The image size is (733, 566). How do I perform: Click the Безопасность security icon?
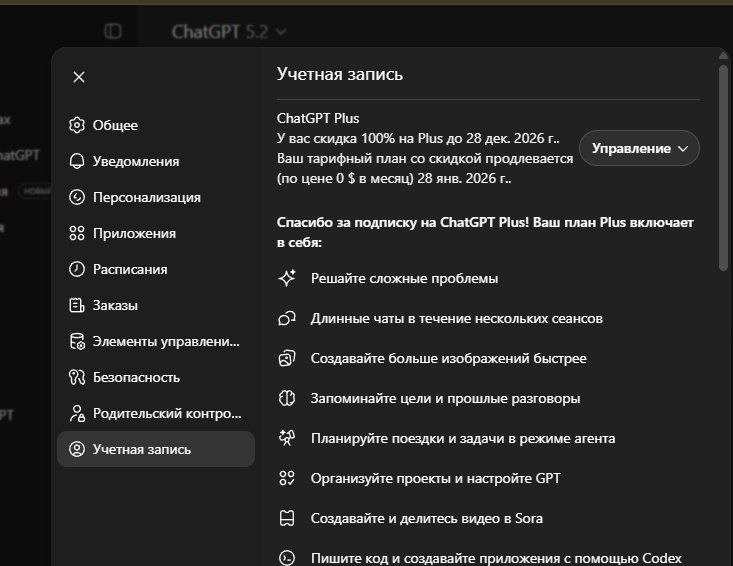pos(76,377)
